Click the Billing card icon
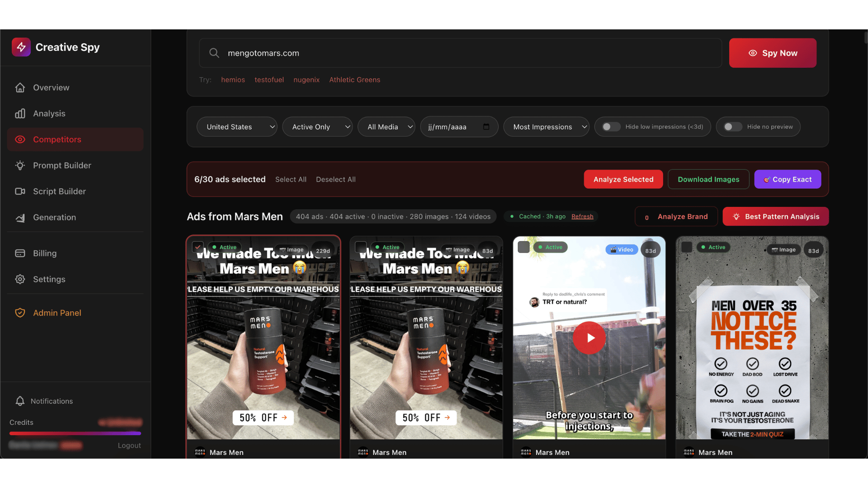868x488 pixels. 20,253
